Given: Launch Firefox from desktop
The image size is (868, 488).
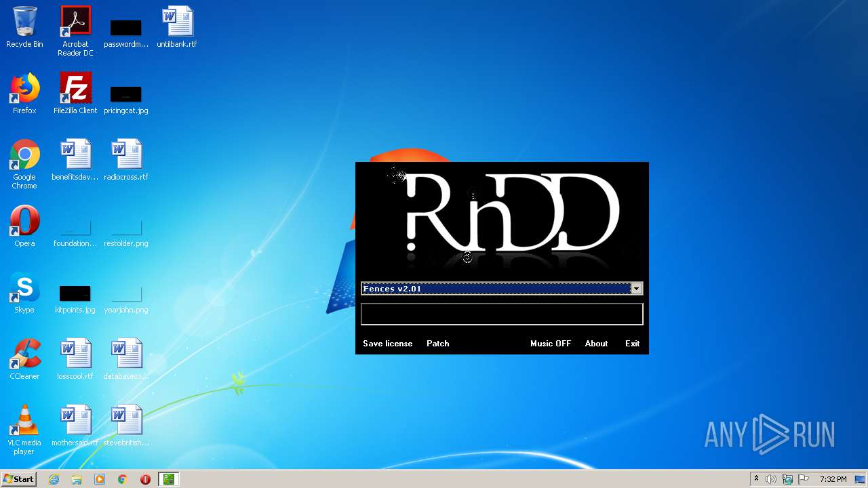Looking at the screenshot, I should pyautogui.click(x=24, y=94).
